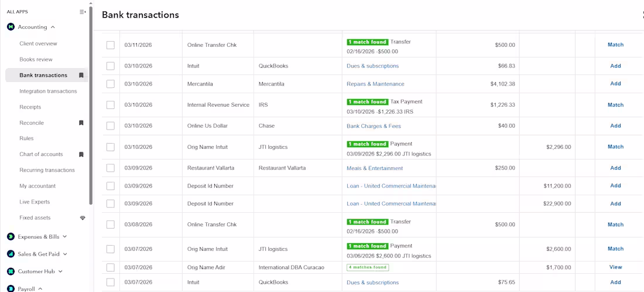Click Add for the Mercantila transaction

pyautogui.click(x=615, y=83)
